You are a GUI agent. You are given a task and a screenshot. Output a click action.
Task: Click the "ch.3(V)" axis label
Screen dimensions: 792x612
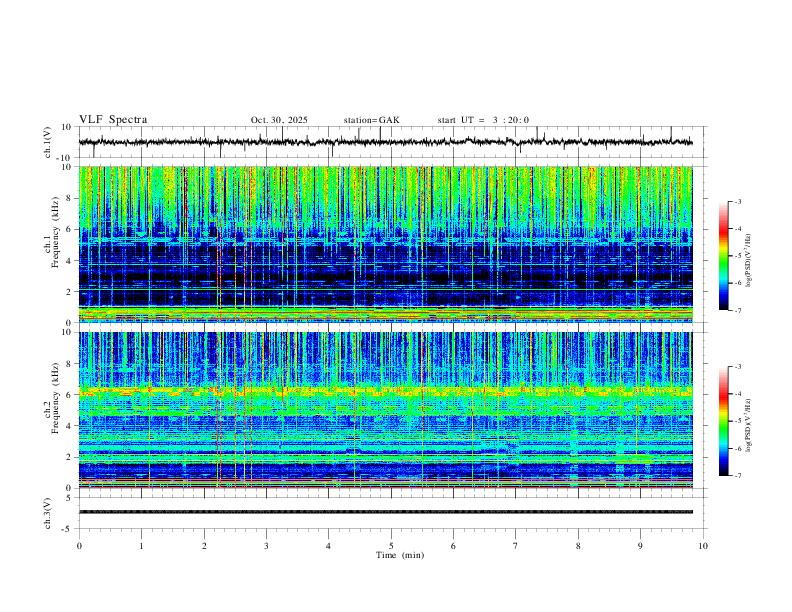[x=49, y=513]
